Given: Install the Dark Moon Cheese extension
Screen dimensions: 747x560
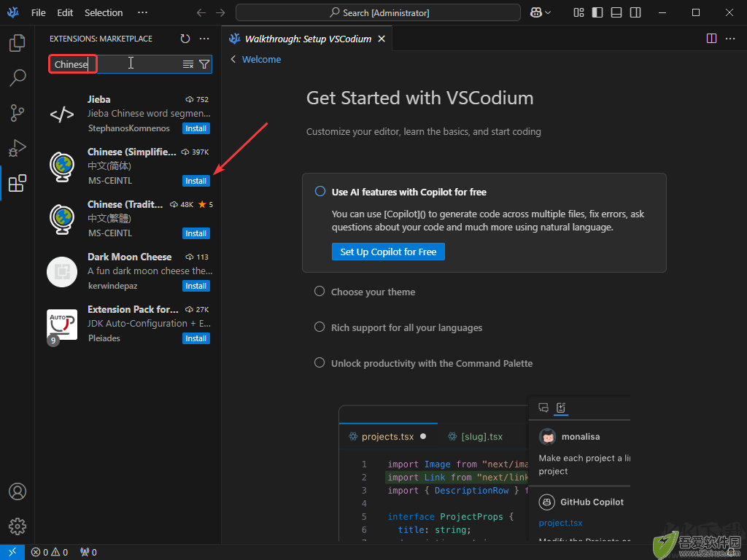Looking at the screenshot, I should (196, 286).
